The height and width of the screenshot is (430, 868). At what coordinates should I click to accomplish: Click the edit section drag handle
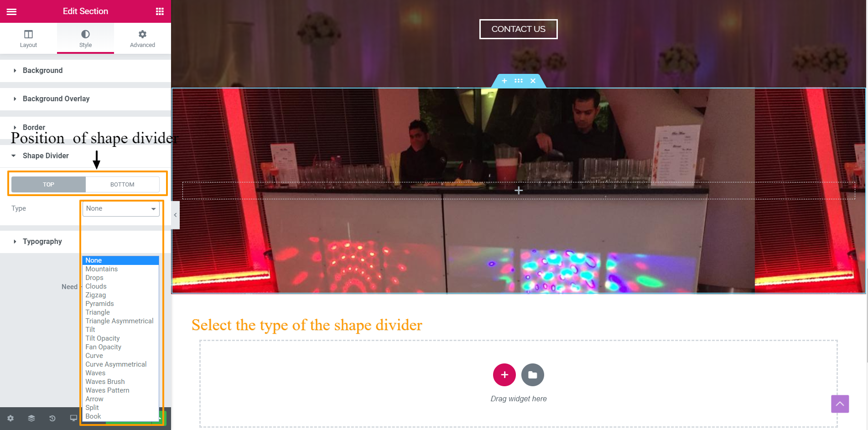[x=519, y=81]
